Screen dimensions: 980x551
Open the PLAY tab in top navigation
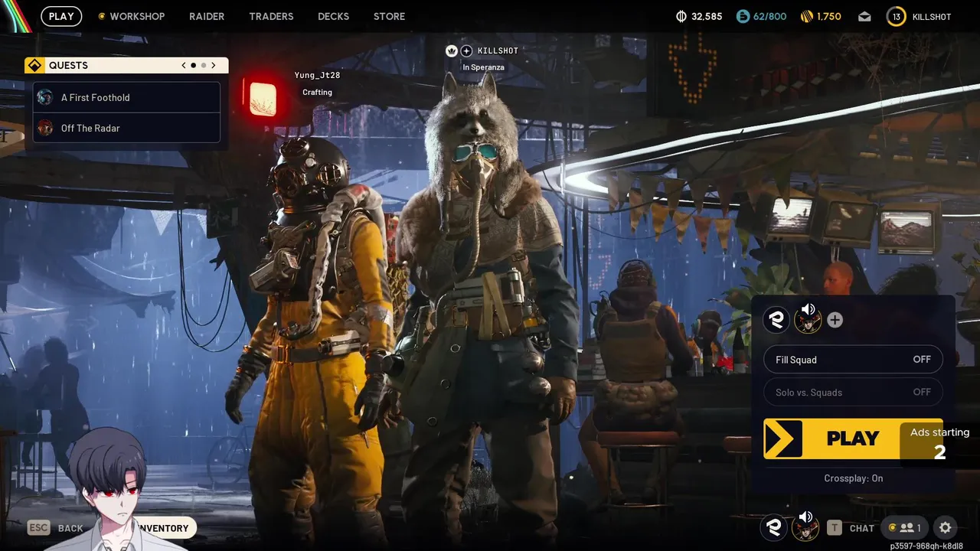point(61,16)
